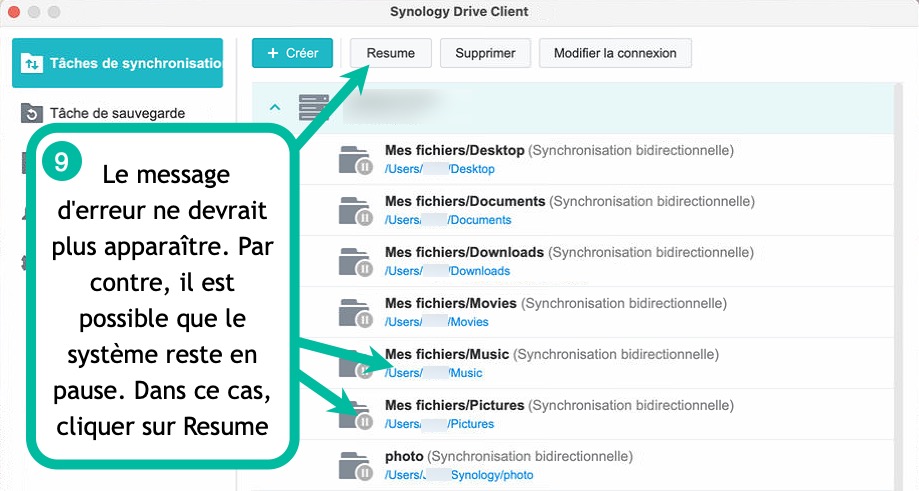Image resolution: width=919 pixels, height=491 pixels.
Task: Click the Tâche de sauvegarde sidebar icon
Action: pos(32,114)
